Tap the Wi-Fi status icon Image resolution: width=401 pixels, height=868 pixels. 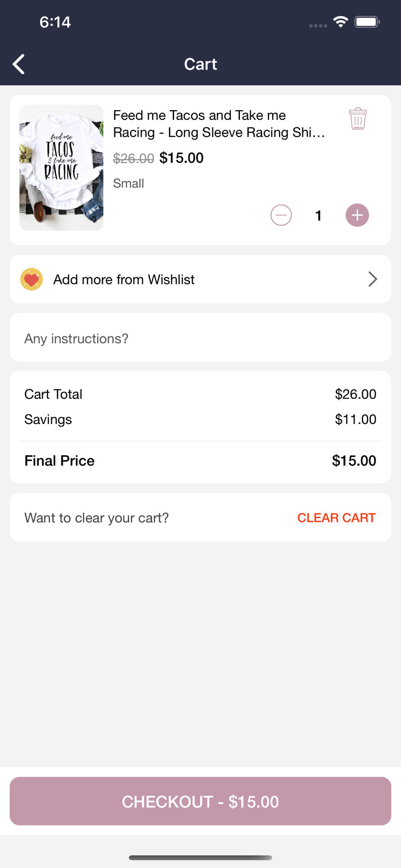point(341,22)
